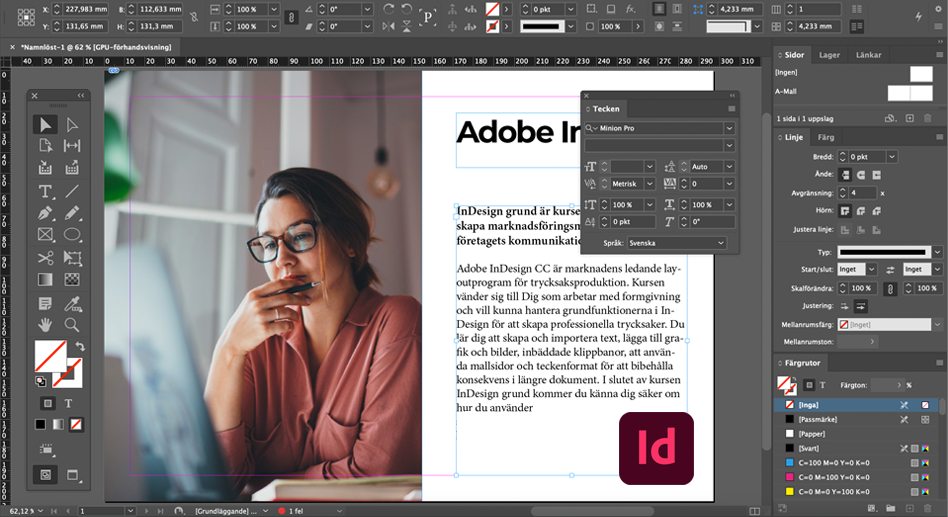Select the [Papper] swatch
Viewport: 948px width, 517px height.
(x=855, y=434)
